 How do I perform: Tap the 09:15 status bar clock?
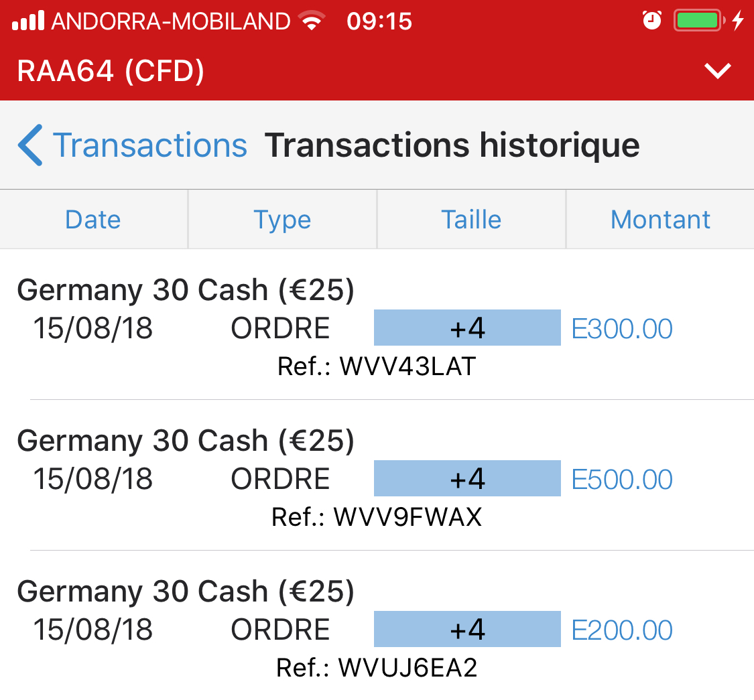[x=379, y=21]
